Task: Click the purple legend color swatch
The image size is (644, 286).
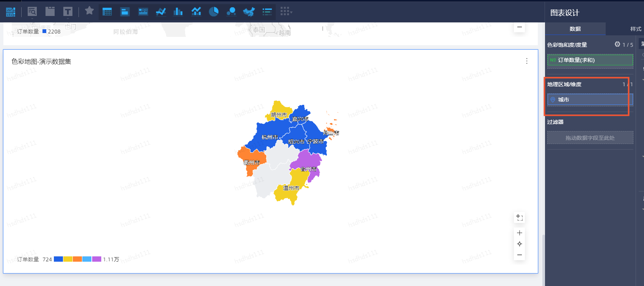Action: tap(97, 259)
